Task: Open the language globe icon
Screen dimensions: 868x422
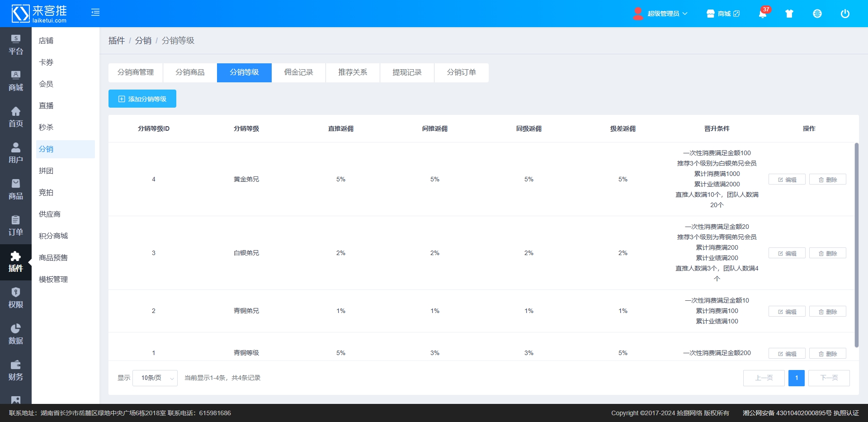Action: click(817, 14)
